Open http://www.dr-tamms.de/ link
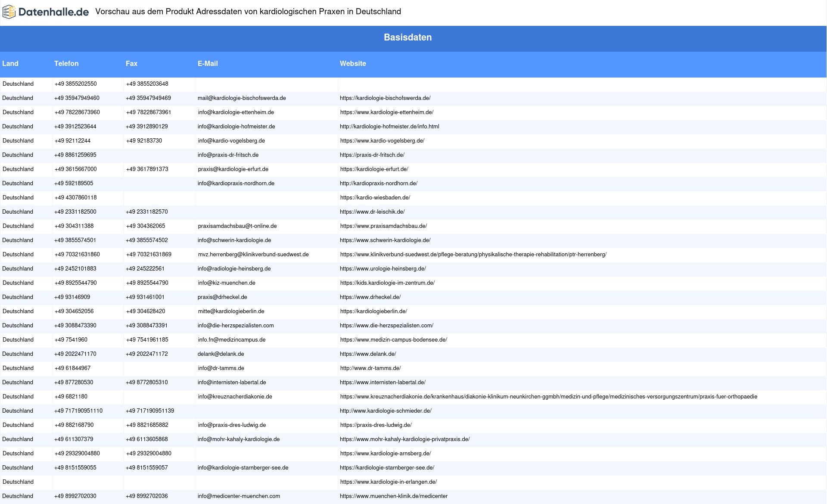The width and height of the screenshot is (827, 504). coord(370,368)
